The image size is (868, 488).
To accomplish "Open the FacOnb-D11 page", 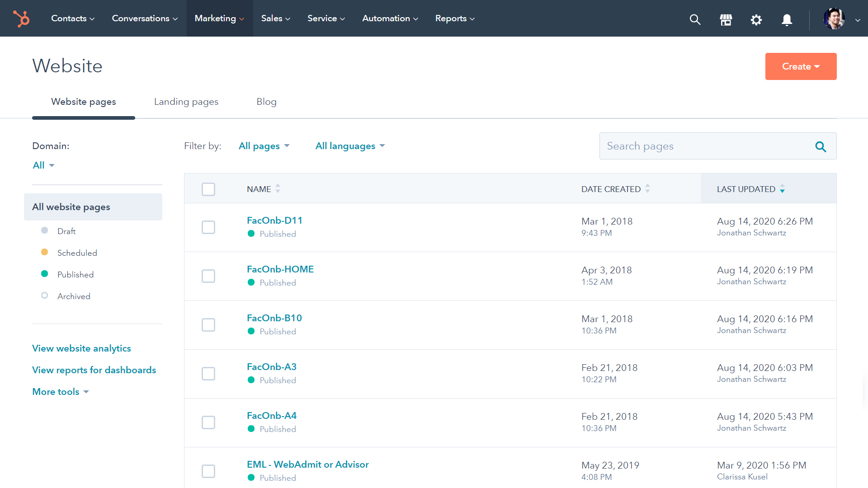I will (274, 221).
